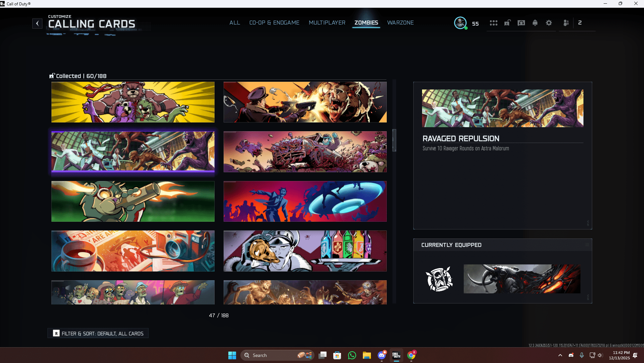Select the coffee cup and camera card
This screenshot has width=644, height=363.
[133, 251]
